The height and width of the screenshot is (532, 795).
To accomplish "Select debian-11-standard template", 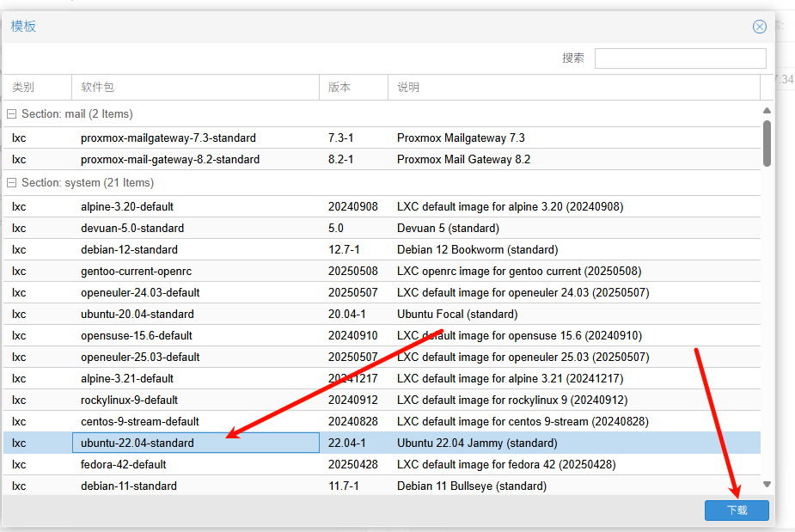I will click(382, 486).
